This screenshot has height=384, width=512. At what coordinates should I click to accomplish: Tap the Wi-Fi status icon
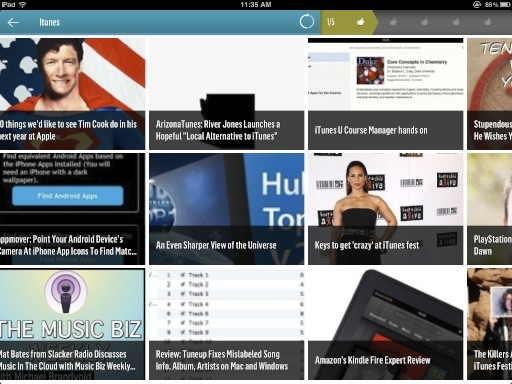[x=23, y=4]
